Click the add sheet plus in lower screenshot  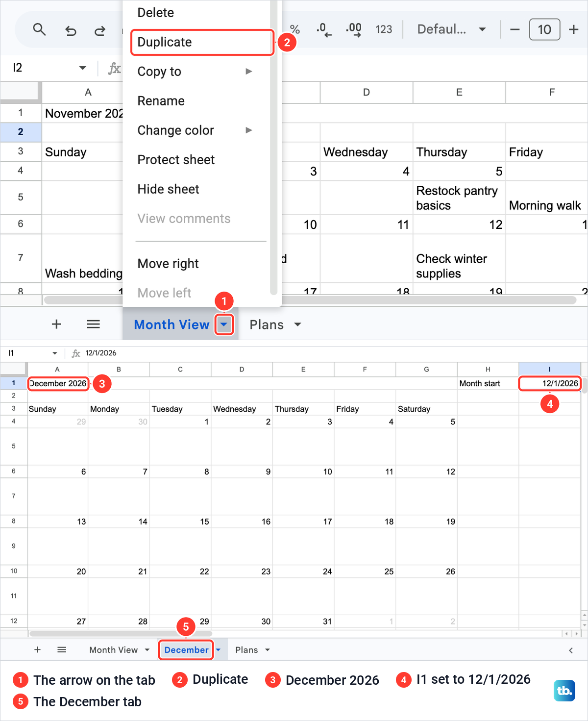[x=37, y=650]
